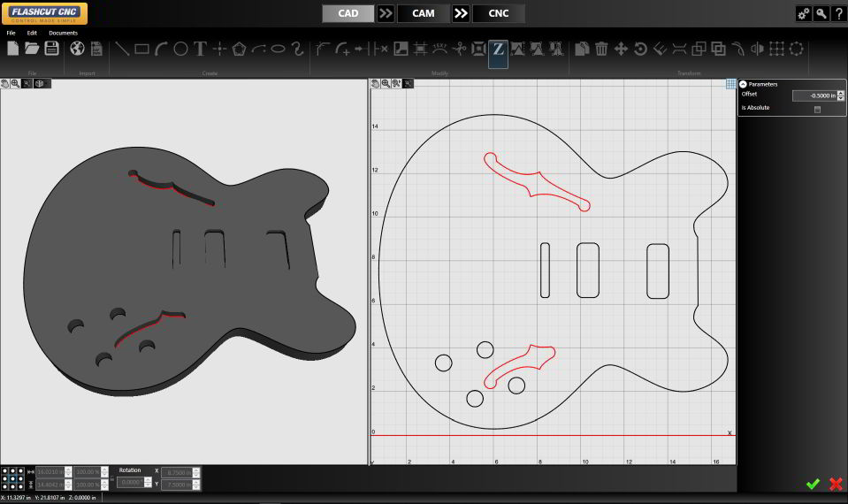Select the Mirror tool icon
This screenshot has height=504, width=848.
coord(757,50)
